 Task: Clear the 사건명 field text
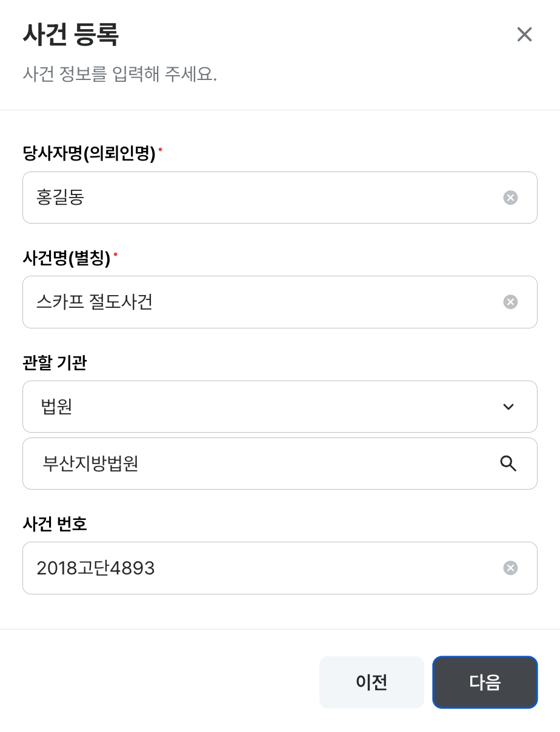point(510,302)
